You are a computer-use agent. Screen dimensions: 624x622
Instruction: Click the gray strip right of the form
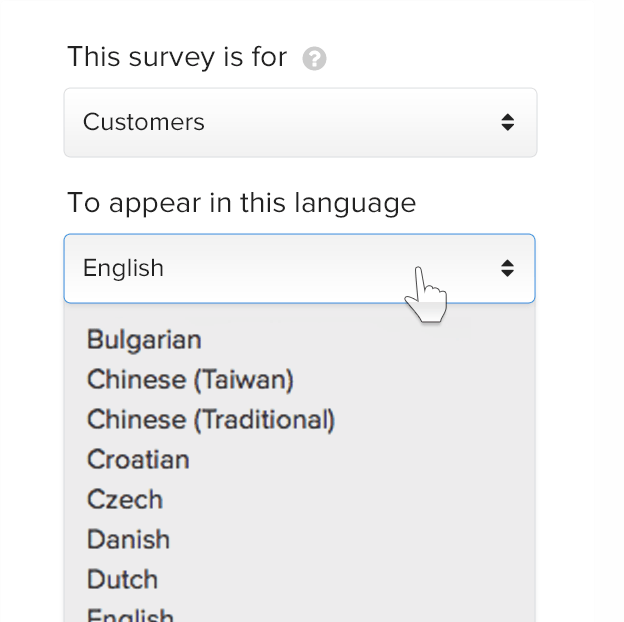tap(609, 300)
